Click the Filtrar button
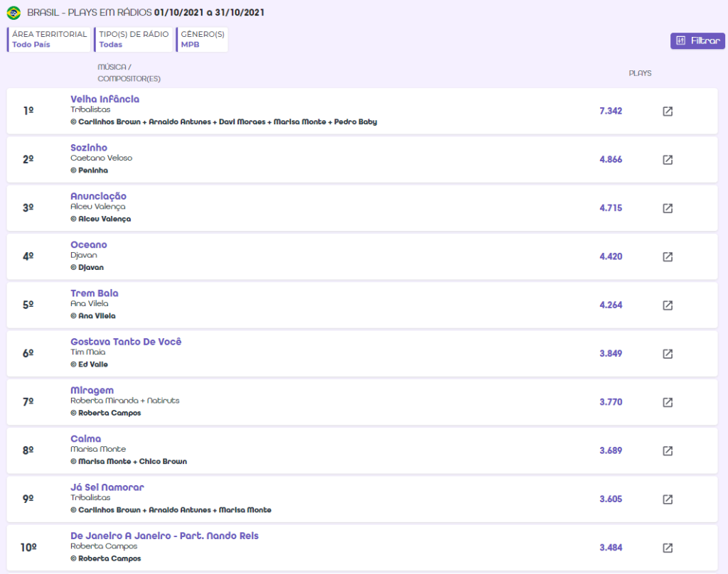 [697, 40]
